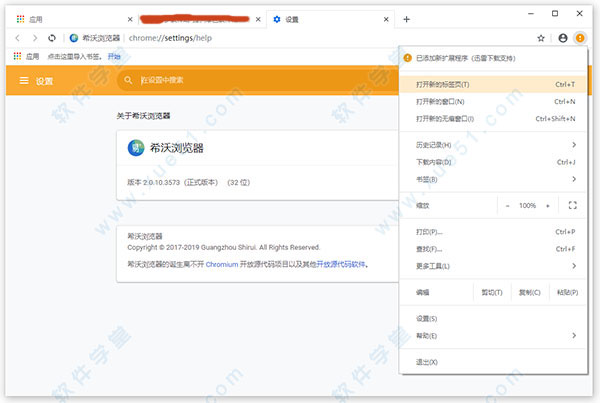Viewport: 600px width, 403px height.
Task: Click the chrome://settings/help address bar
Action: (x=170, y=38)
